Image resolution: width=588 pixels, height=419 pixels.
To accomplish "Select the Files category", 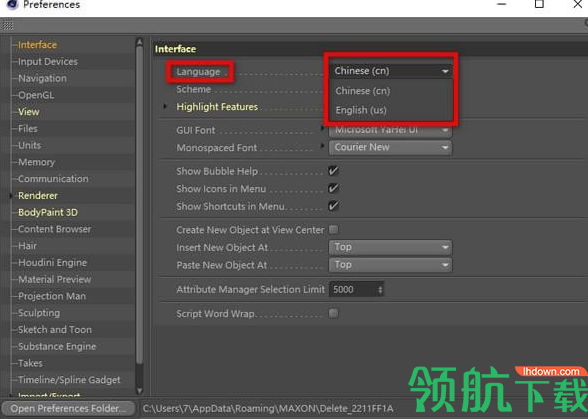I will tap(28, 129).
